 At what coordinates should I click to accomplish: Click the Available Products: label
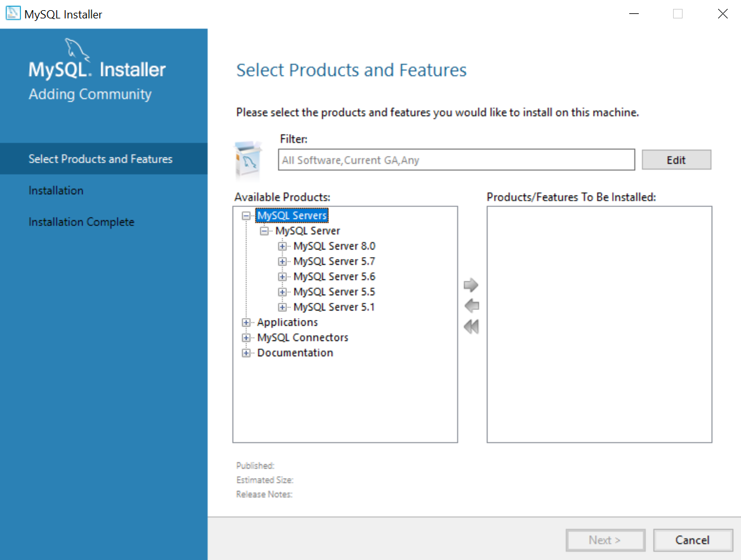tap(282, 197)
